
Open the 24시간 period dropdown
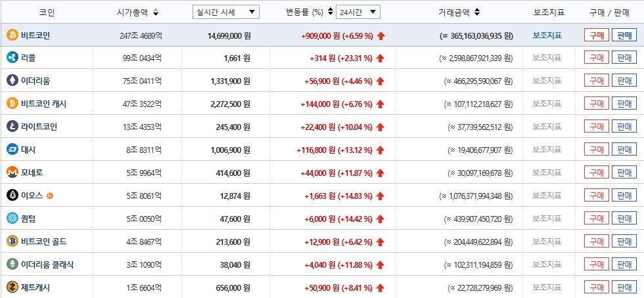pos(357,12)
